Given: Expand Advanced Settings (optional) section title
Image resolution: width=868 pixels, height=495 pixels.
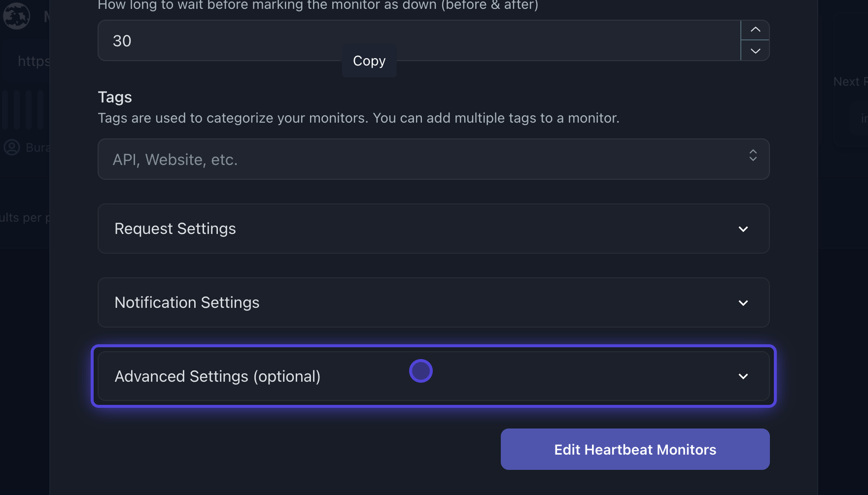Looking at the screenshot, I should (x=217, y=376).
